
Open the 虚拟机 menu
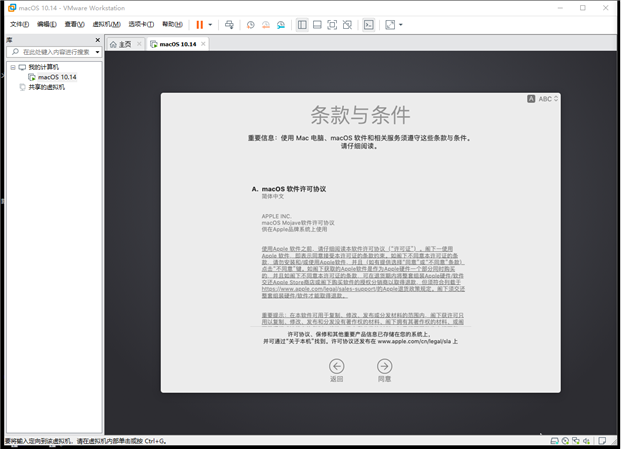tap(107, 25)
